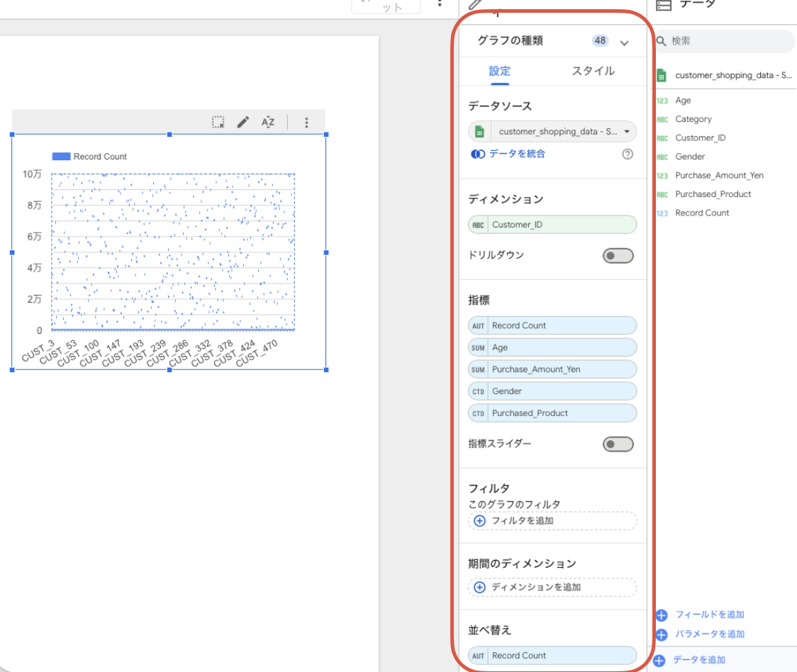
Task: Click フィールドを追加 in data panel
Action: [710, 615]
